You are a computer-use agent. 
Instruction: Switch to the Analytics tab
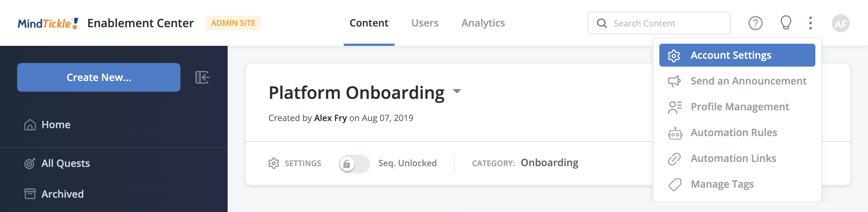point(483,23)
